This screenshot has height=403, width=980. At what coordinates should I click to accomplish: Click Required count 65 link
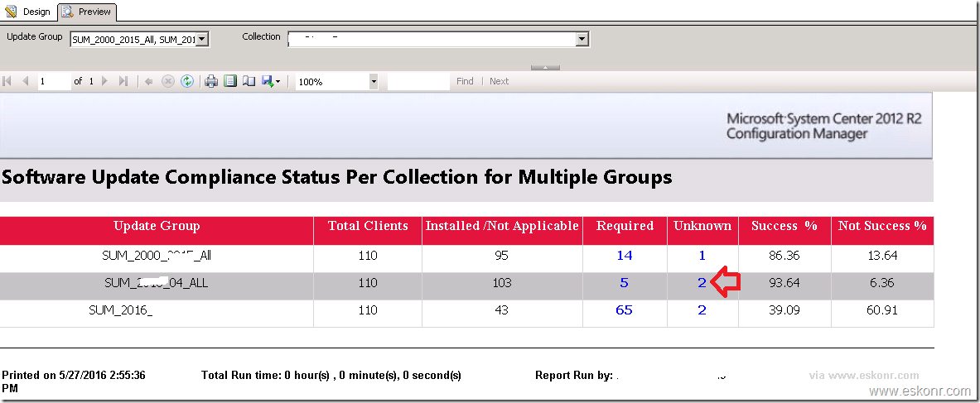624,310
